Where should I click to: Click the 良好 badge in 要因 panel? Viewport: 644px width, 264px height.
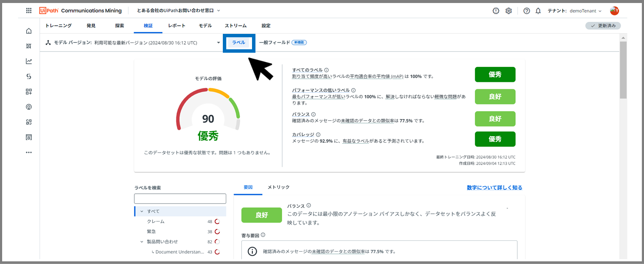pyautogui.click(x=261, y=215)
